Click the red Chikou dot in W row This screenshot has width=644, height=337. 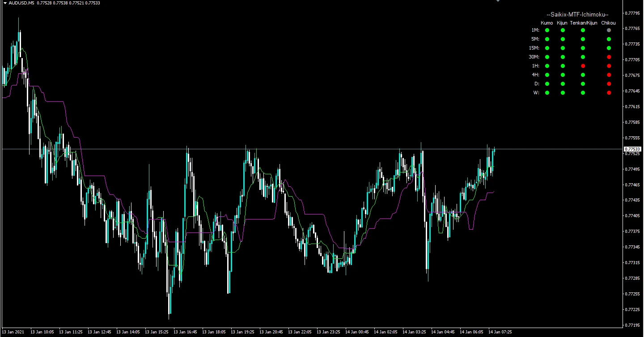[609, 93]
